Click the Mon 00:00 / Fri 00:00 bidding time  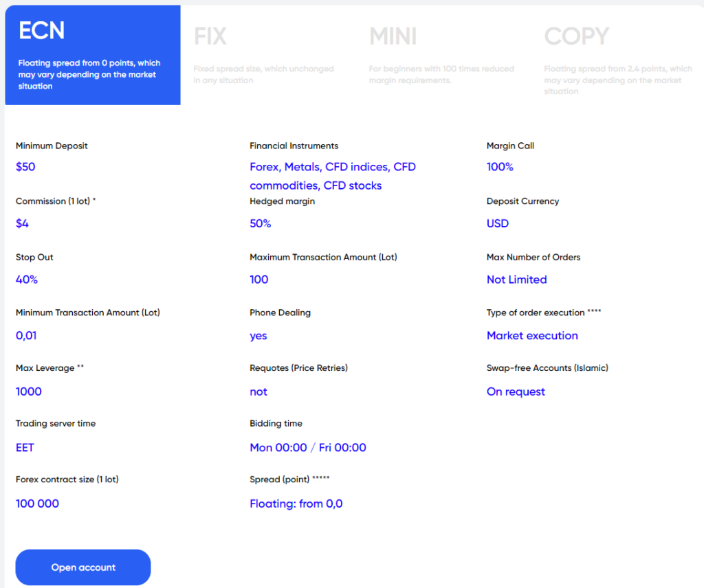(307, 448)
